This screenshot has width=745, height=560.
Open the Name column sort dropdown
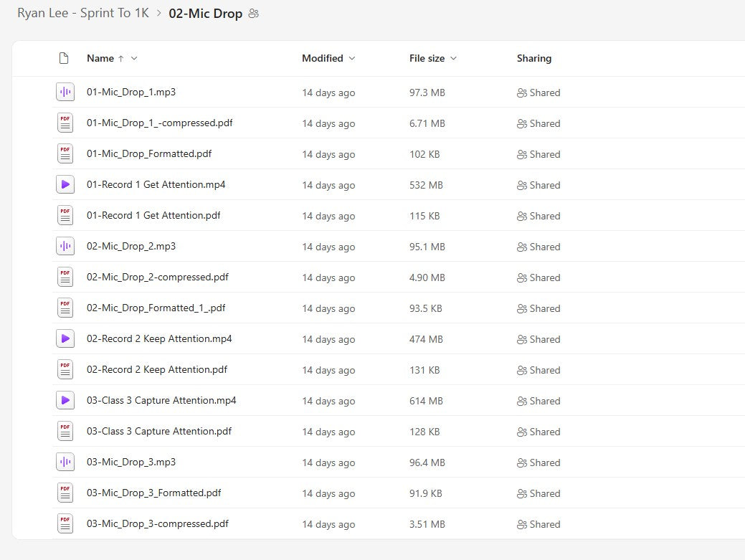(134, 59)
